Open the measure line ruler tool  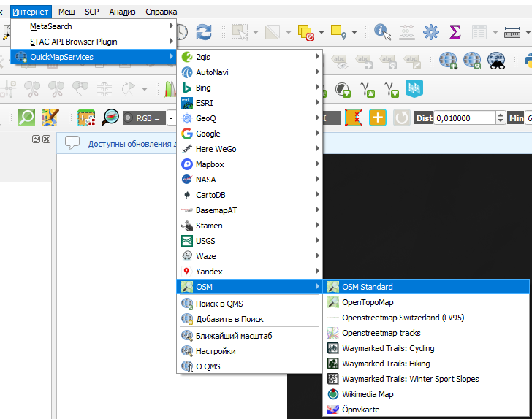click(512, 32)
